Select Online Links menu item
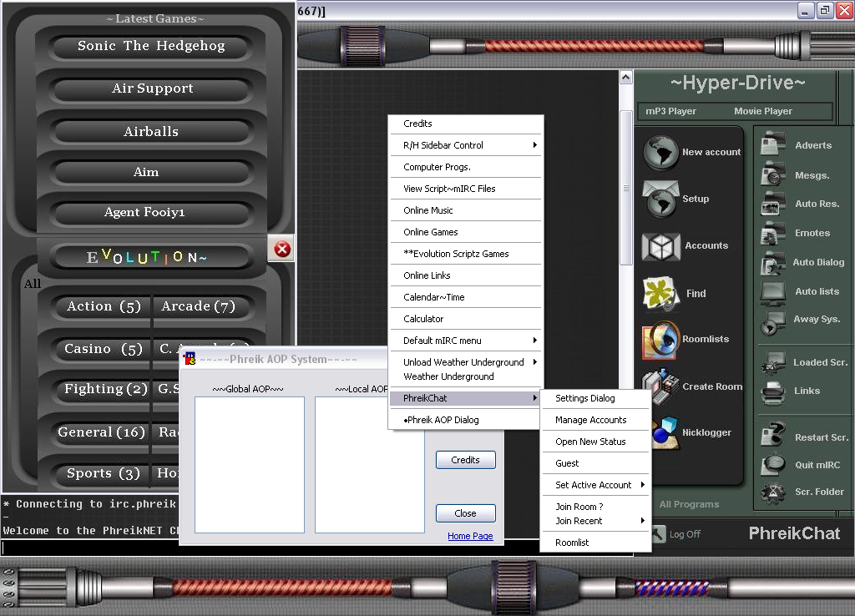This screenshot has width=855, height=616. (x=466, y=275)
